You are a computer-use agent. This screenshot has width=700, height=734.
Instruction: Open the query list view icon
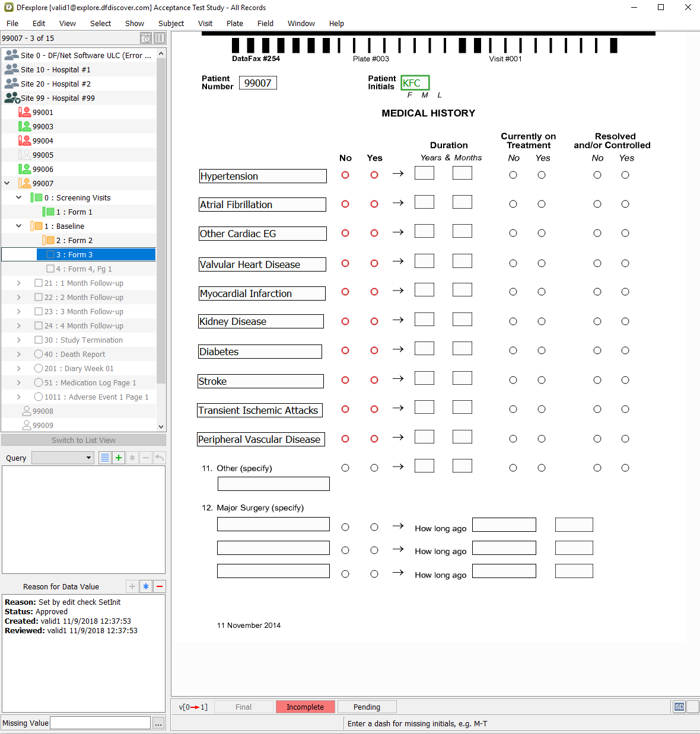tap(105, 458)
